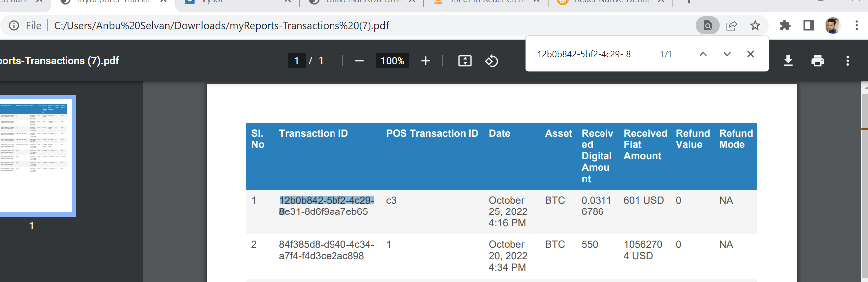Close the find bar
This screenshot has width=868, height=282.
pos(751,54)
